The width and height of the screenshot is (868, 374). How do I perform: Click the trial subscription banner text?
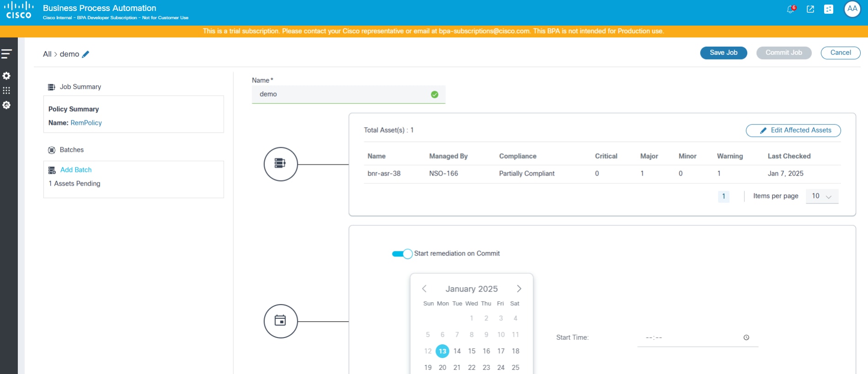pos(434,31)
